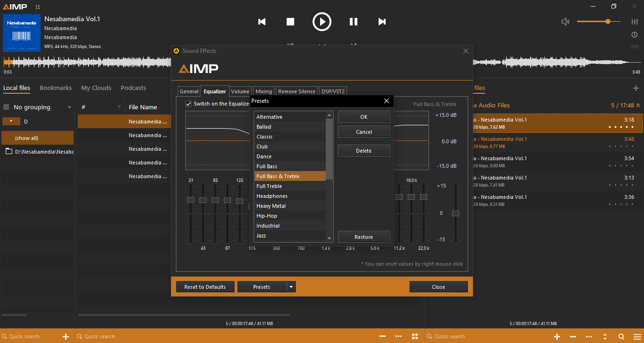
Task: Click OK in the Presets dialog
Action: click(x=363, y=117)
